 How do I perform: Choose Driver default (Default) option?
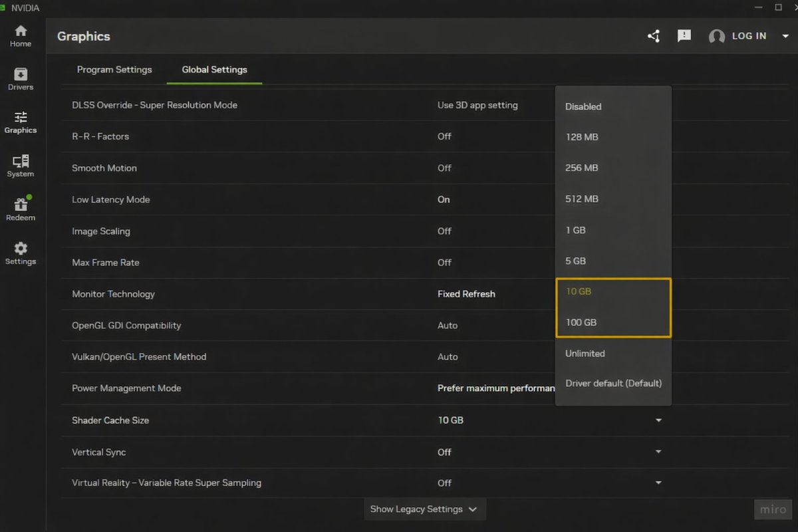click(613, 383)
